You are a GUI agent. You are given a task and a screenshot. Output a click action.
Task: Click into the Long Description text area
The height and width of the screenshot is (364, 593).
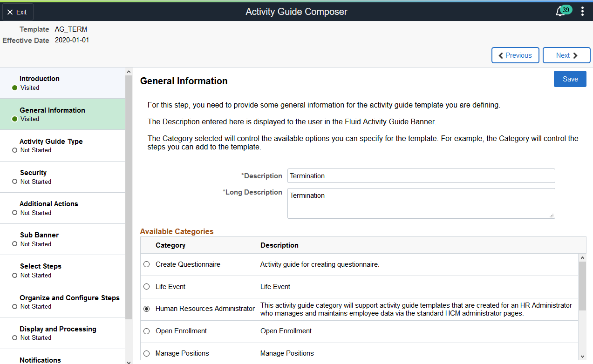click(421, 203)
